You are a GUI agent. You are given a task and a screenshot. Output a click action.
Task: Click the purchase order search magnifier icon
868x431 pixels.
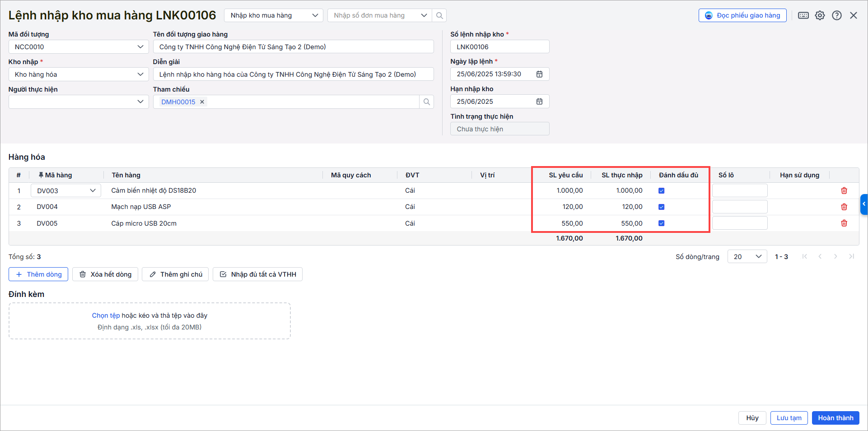pos(439,15)
